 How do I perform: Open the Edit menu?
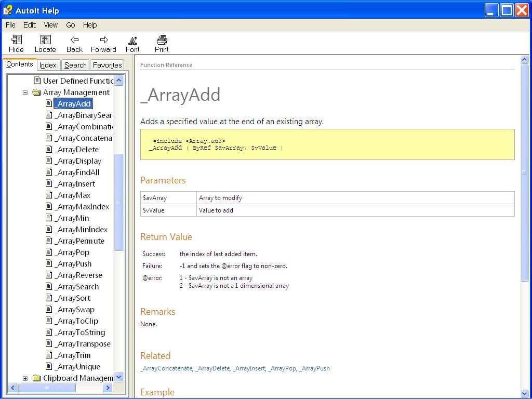(30, 25)
